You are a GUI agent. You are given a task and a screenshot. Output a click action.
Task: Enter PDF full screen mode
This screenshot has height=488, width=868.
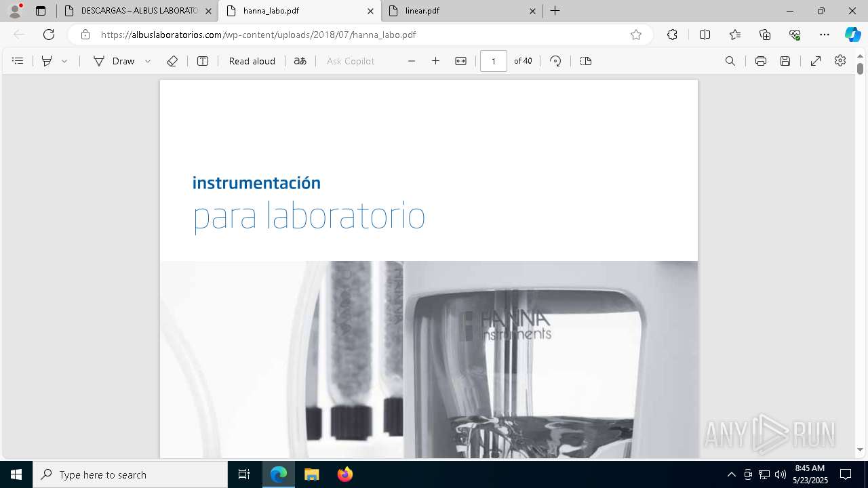click(816, 61)
